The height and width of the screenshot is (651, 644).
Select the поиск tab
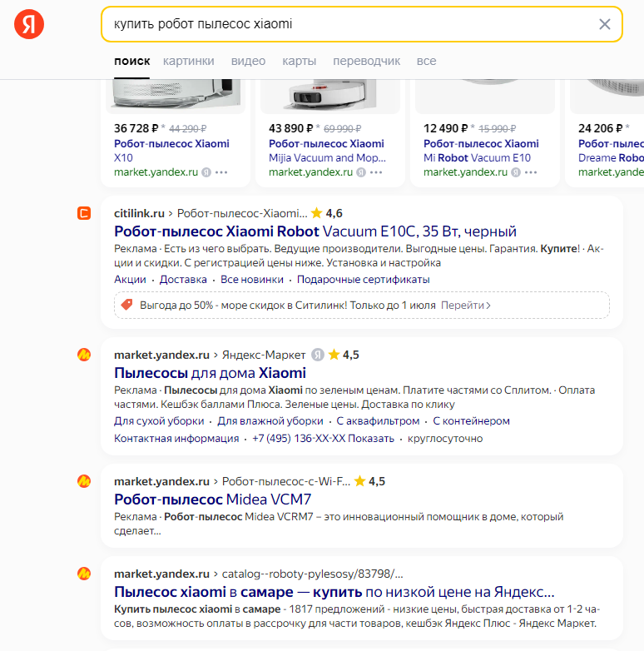tap(132, 61)
